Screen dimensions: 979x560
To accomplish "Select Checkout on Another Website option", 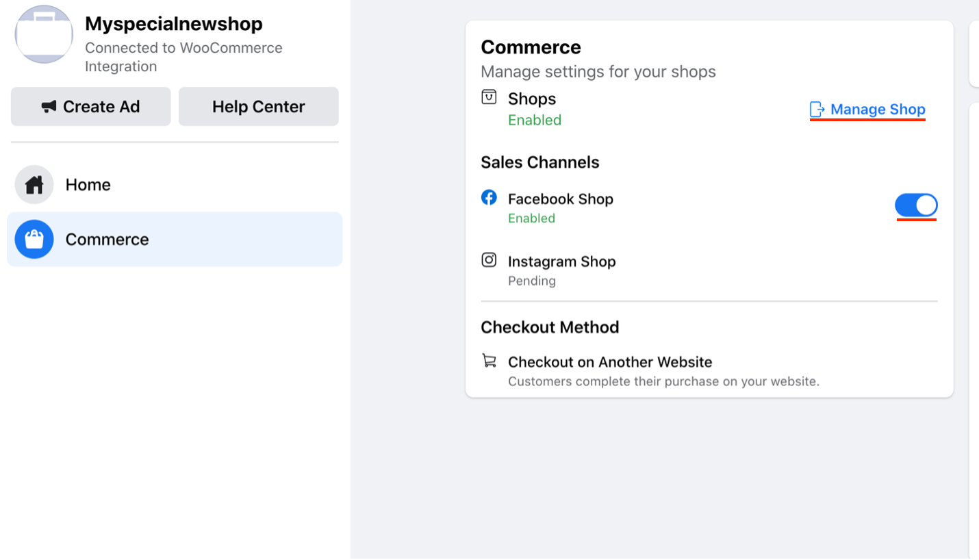I will click(610, 362).
